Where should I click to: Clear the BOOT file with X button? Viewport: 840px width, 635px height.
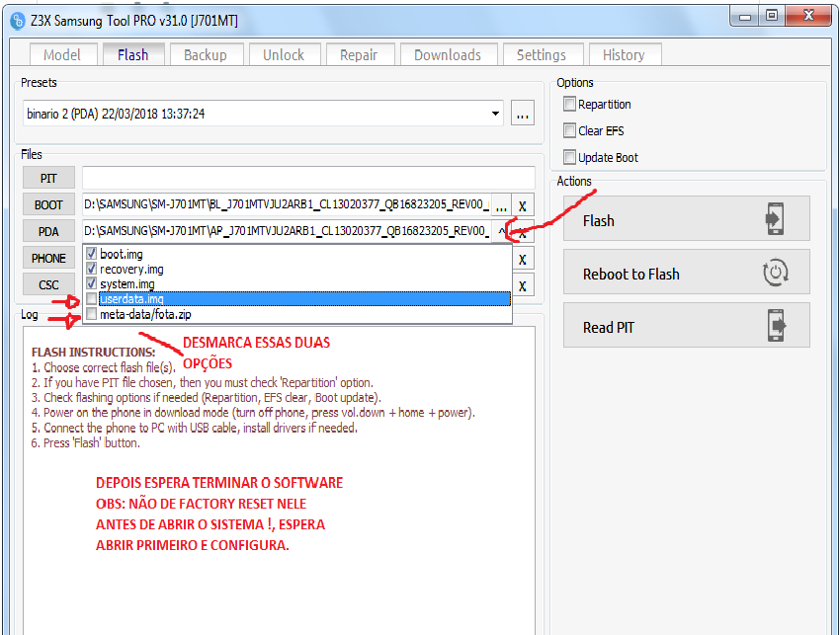[523, 205]
